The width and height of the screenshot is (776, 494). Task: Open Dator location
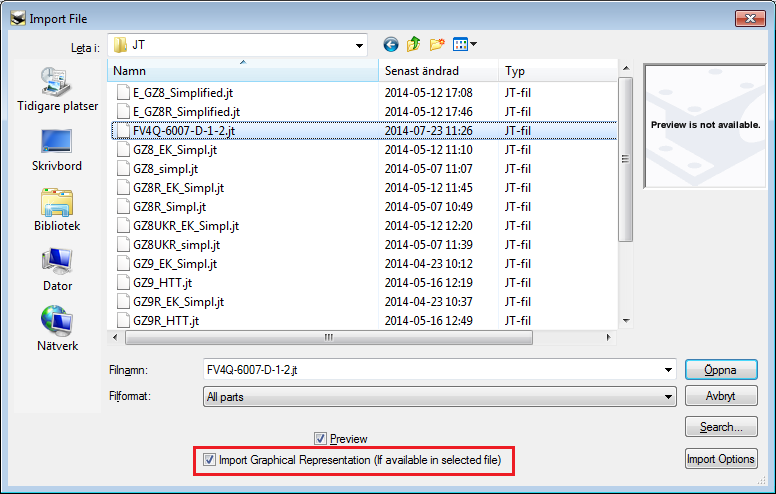pyautogui.click(x=57, y=270)
